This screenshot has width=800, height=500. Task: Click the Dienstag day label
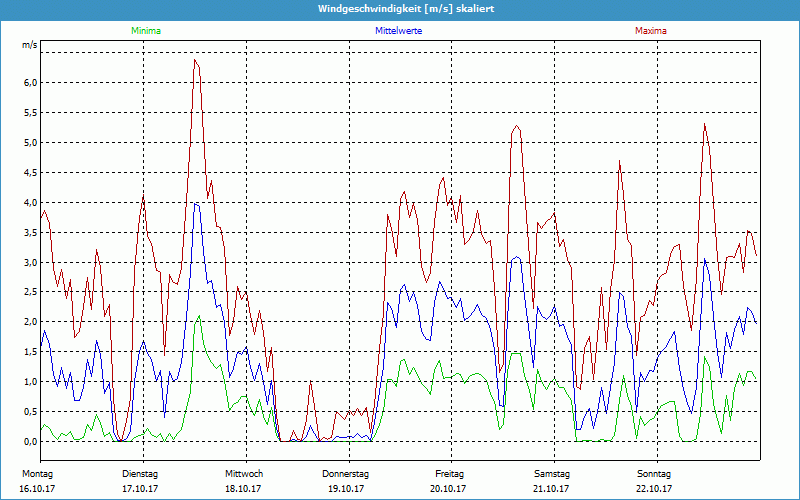click(140, 474)
